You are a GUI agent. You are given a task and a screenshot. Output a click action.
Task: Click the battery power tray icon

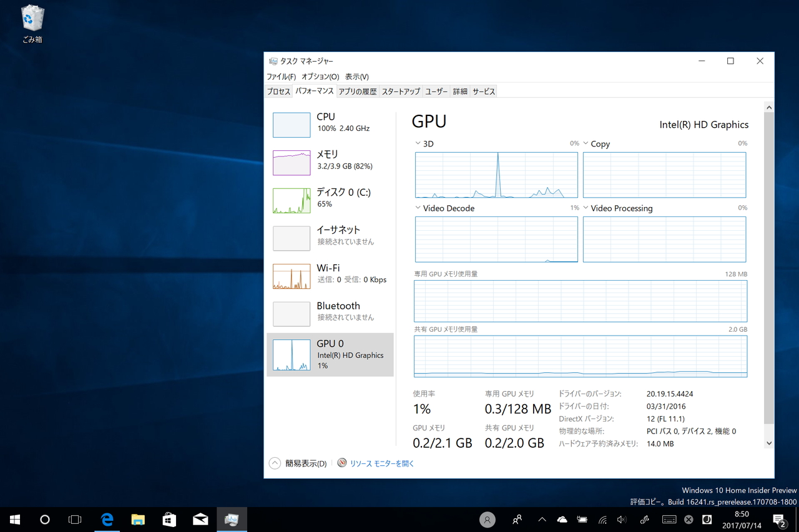click(x=582, y=520)
